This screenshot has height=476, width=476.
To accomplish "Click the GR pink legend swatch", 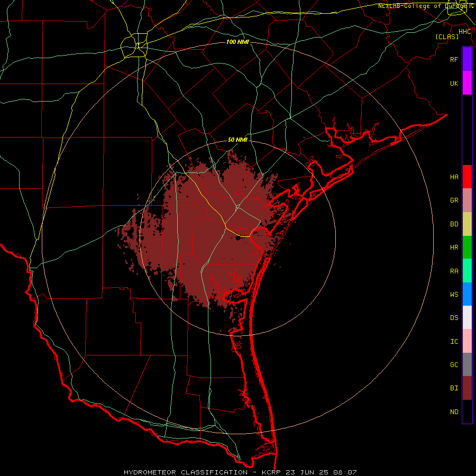I will (467, 200).
